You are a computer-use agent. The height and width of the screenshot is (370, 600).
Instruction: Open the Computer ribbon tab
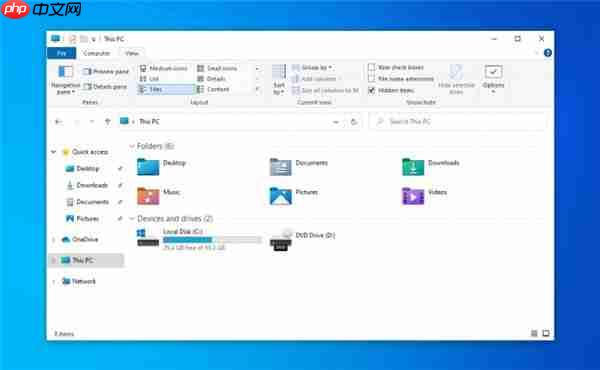(96, 53)
